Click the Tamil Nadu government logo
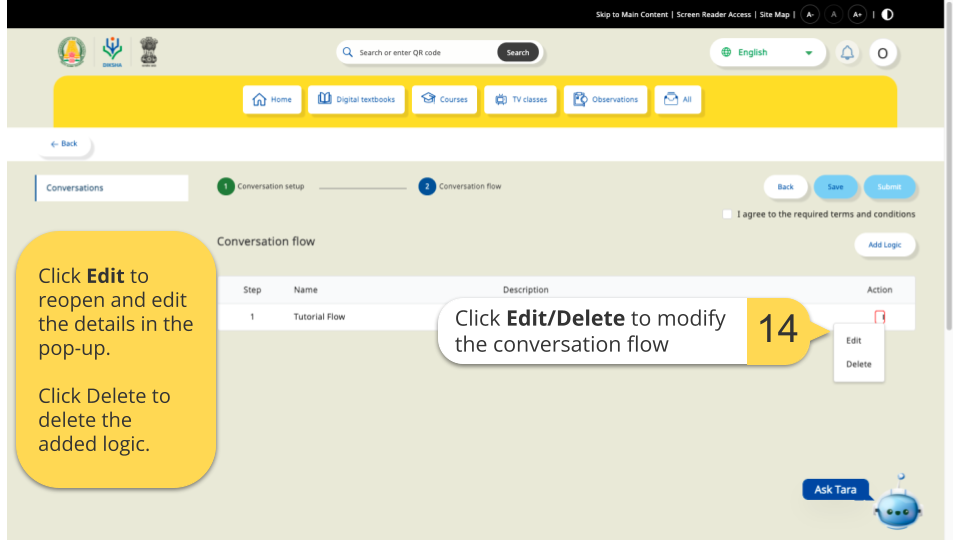Screen dimensions: 960x540 pyautogui.click(x=71, y=52)
